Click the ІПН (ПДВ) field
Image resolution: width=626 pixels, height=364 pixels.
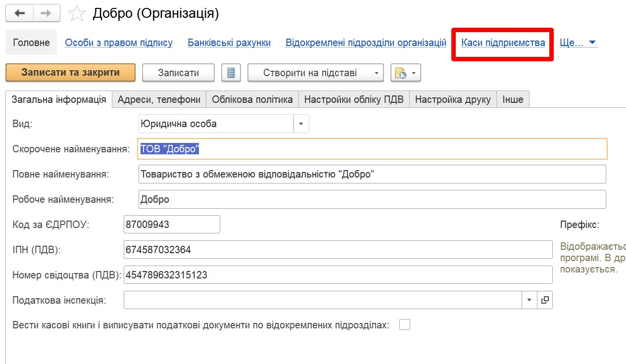338,250
